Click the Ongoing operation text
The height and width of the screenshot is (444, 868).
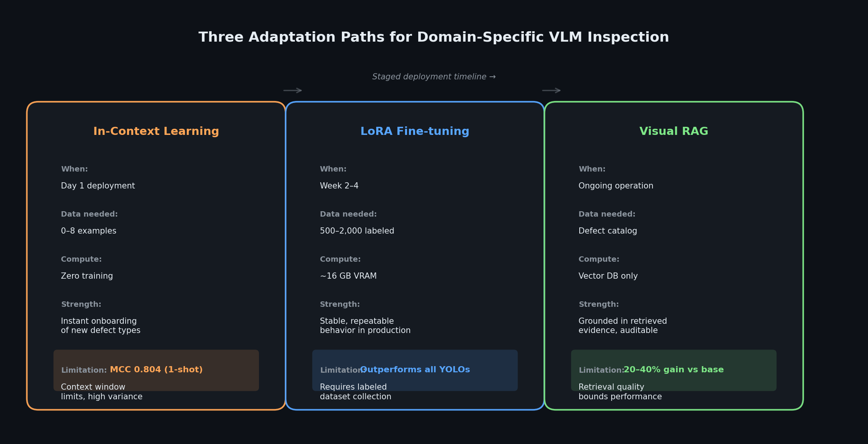616,186
